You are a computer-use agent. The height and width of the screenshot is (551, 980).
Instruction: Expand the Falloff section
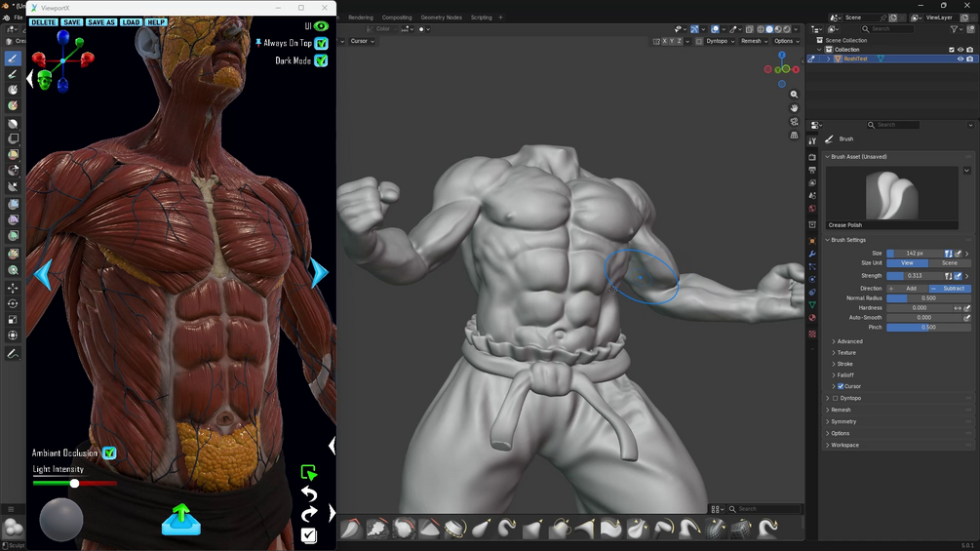(x=843, y=375)
